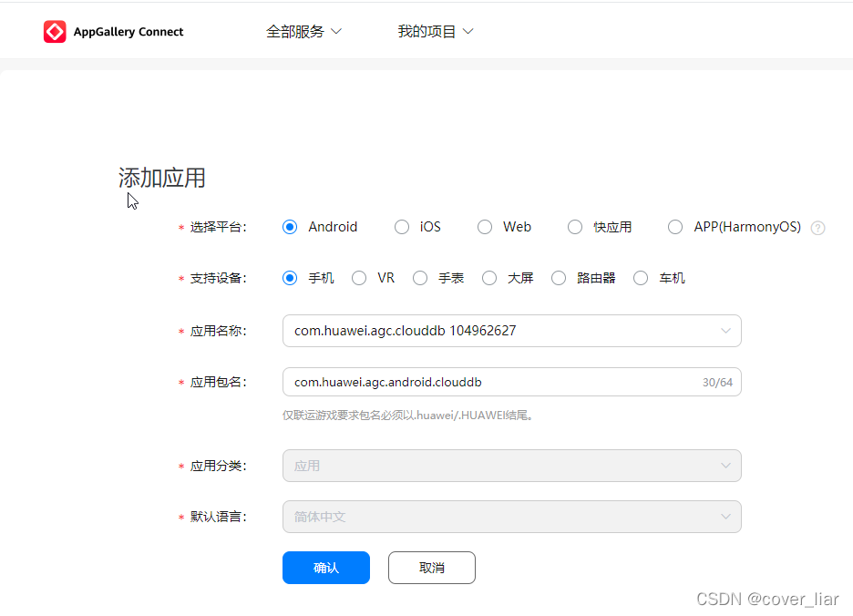Confirm with the 确认 button

pos(326,568)
